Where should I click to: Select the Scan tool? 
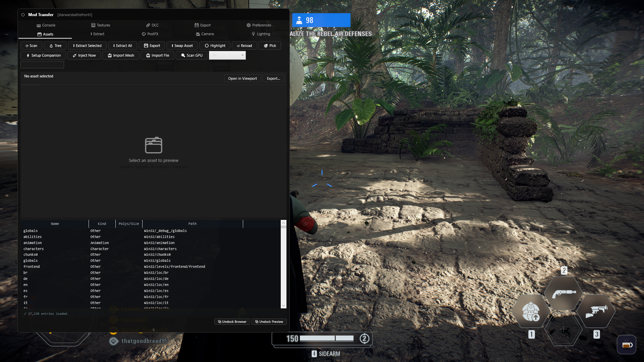[x=31, y=46]
